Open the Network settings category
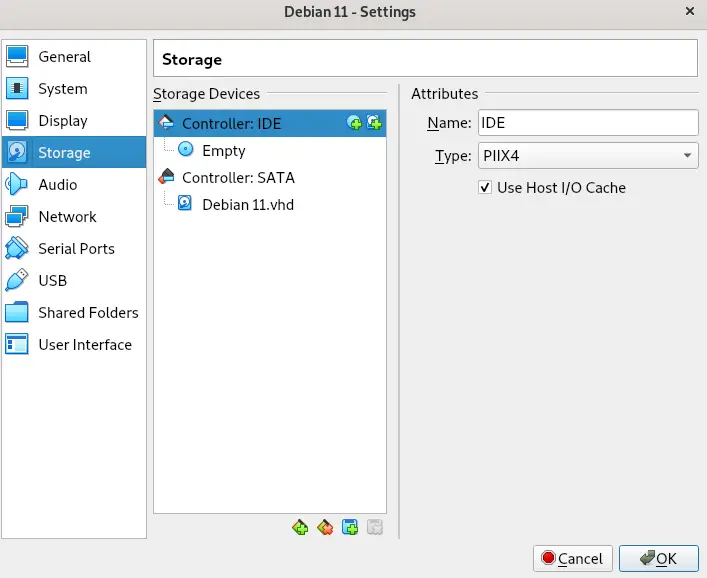The image size is (707, 578). pos(74,216)
